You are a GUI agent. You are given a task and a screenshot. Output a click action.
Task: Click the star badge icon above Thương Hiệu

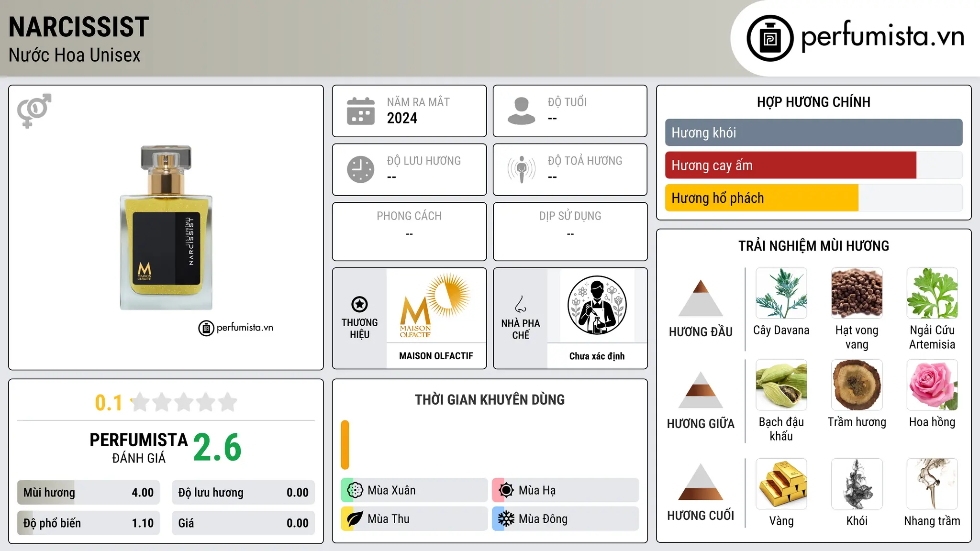tap(359, 304)
